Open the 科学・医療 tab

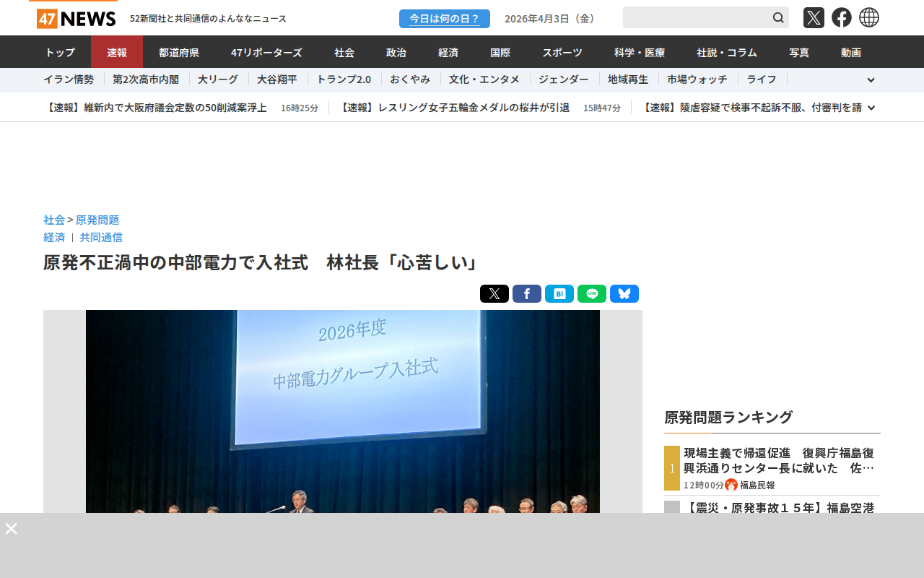[x=640, y=52]
